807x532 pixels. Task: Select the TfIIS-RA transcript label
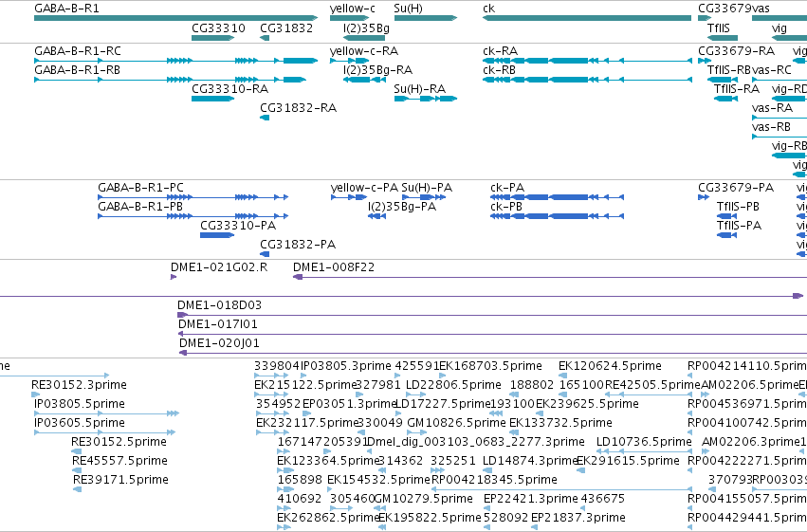point(737,89)
